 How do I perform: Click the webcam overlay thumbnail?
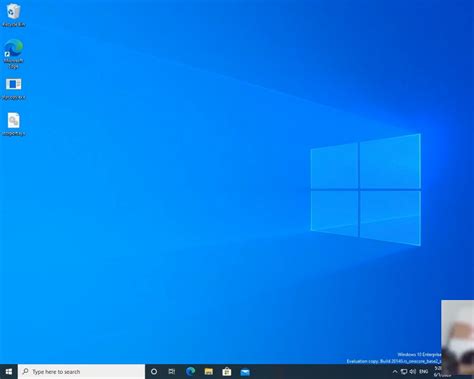(x=458, y=337)
